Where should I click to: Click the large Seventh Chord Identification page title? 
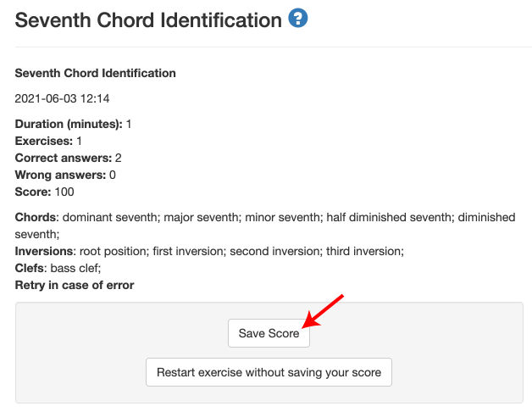(x=148, y=20)
